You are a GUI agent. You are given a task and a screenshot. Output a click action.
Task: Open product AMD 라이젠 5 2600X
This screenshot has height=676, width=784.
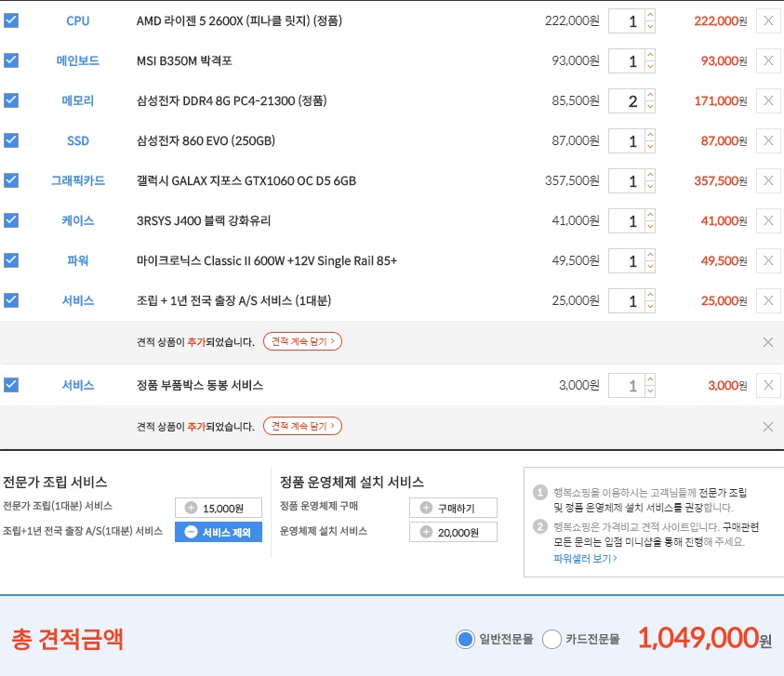click(x=239, y=21)
